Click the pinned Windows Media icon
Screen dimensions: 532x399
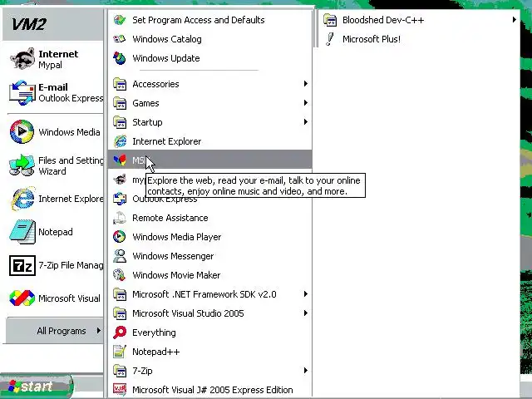click(x=22, y=131)
